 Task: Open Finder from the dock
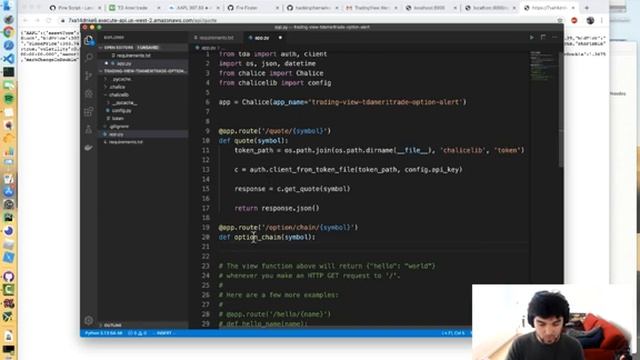click(8, 6)
